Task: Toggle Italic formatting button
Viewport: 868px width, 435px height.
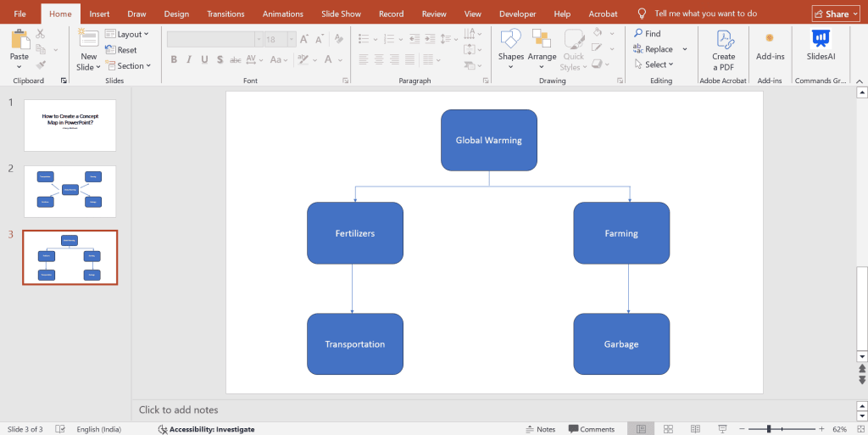Action: tap(189, 59)
